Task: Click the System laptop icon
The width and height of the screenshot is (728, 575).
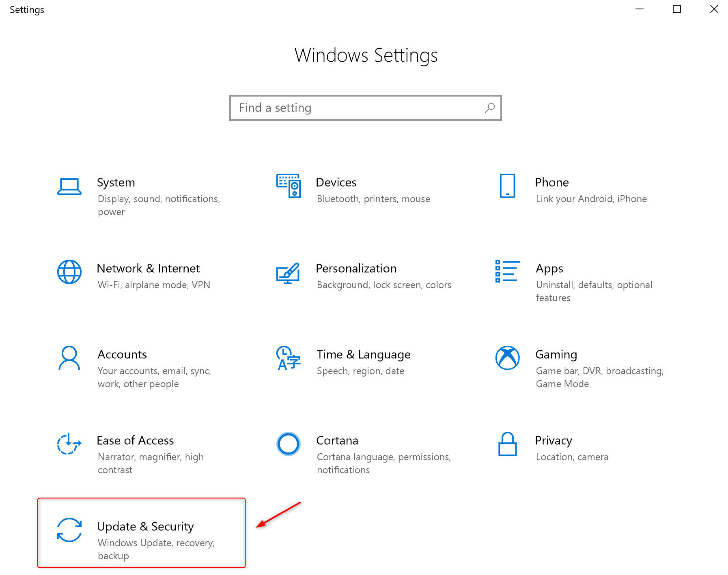Action: tap(69, 187)
